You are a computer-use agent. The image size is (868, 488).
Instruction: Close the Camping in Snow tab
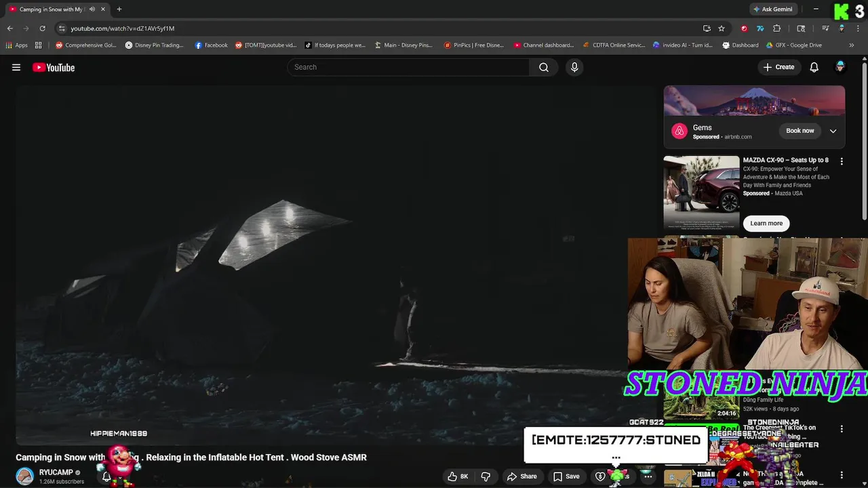[x=103, y=9]
